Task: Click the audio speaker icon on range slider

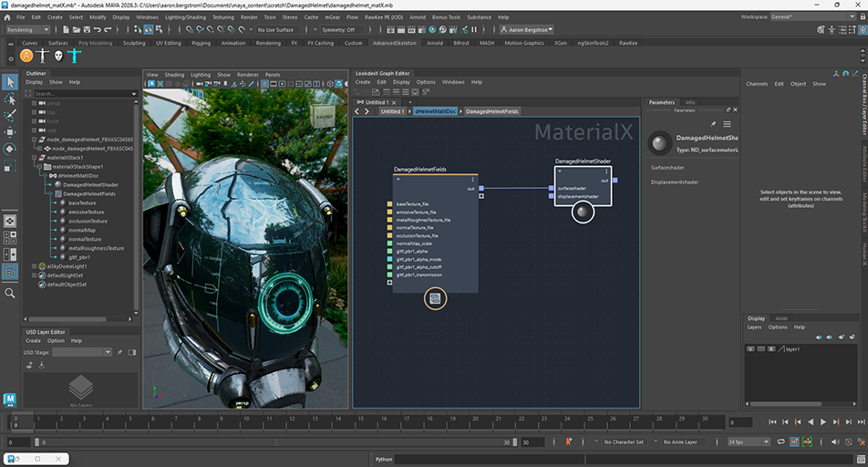Action: coord(835,442)
